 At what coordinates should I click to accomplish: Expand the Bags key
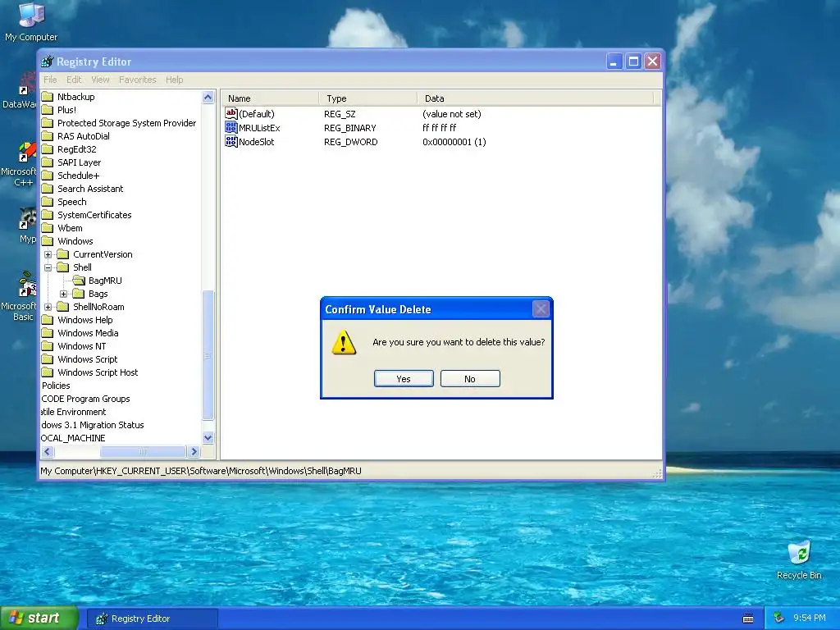click(x=63, y=294)
